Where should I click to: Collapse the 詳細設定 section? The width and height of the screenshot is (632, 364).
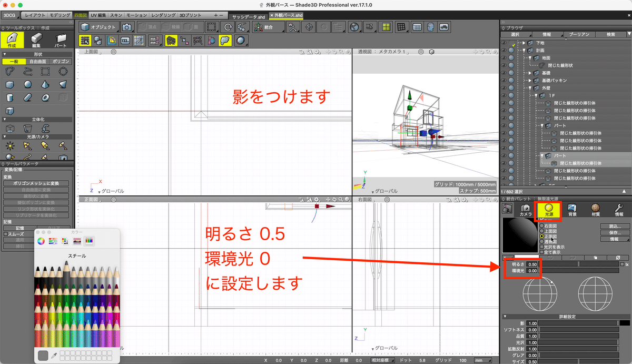(505, 317)
